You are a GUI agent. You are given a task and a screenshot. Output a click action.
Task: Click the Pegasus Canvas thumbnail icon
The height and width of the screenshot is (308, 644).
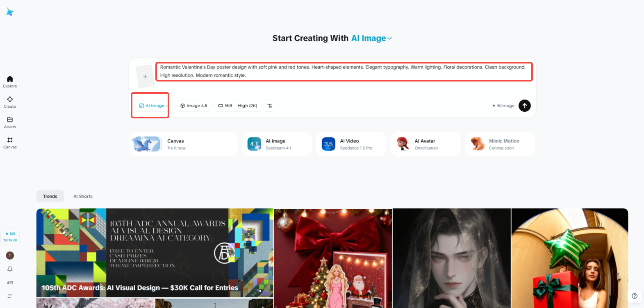click(x=146, y=144)
